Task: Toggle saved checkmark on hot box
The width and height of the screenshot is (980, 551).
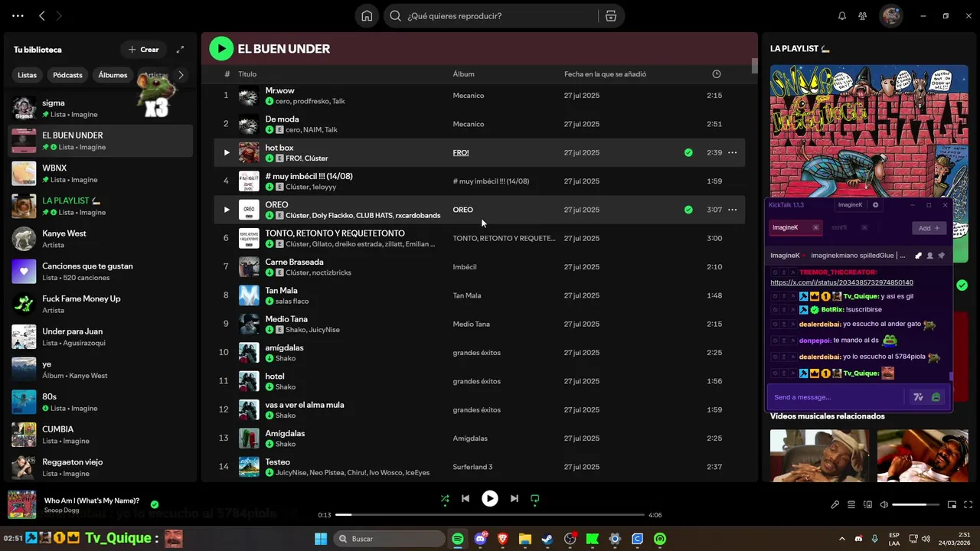Action: (688, 152)
